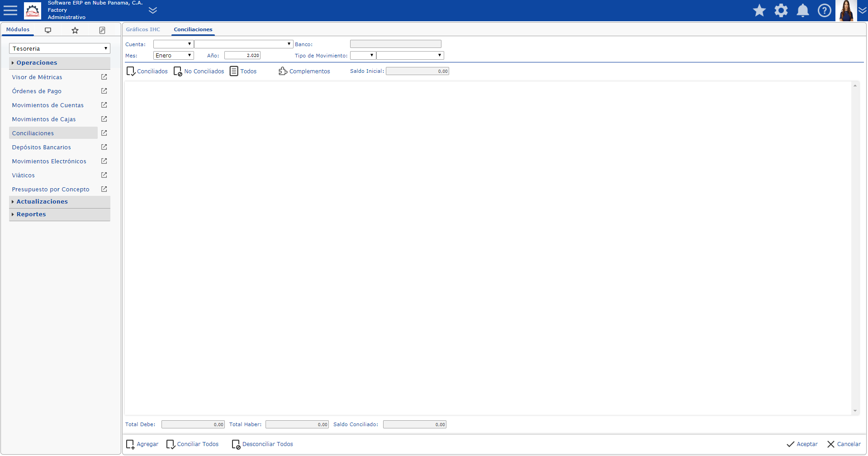Expand the Actualizaciones section
Viewport: 868px width, 456px height.
[x=60, y=202]
